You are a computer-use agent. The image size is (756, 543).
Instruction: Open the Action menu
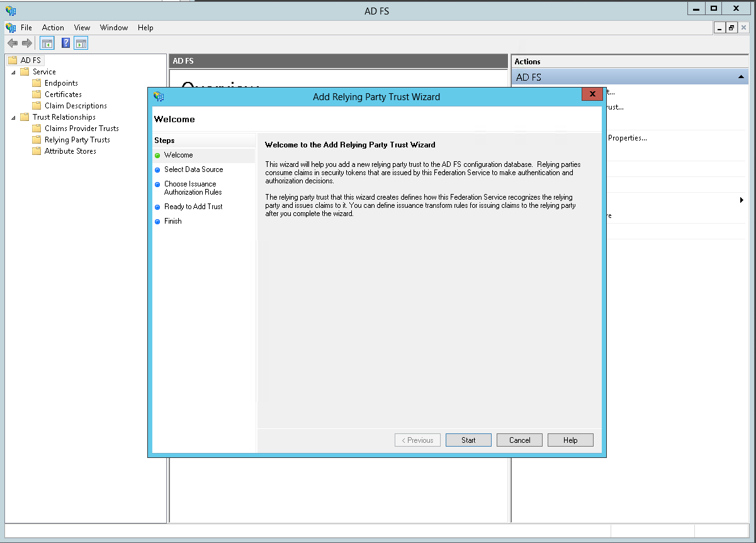(53, 28)
